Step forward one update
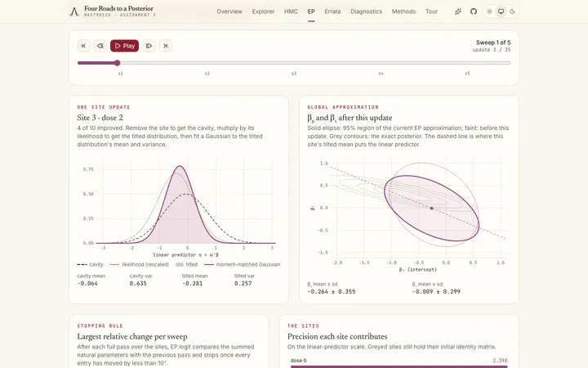The image size is (588, 368). pos(149,46)
